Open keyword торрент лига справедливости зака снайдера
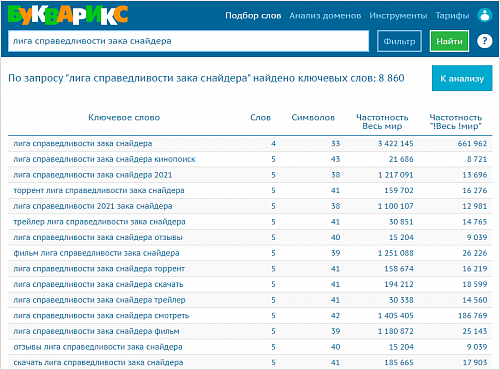 click(x=99, y=190)
